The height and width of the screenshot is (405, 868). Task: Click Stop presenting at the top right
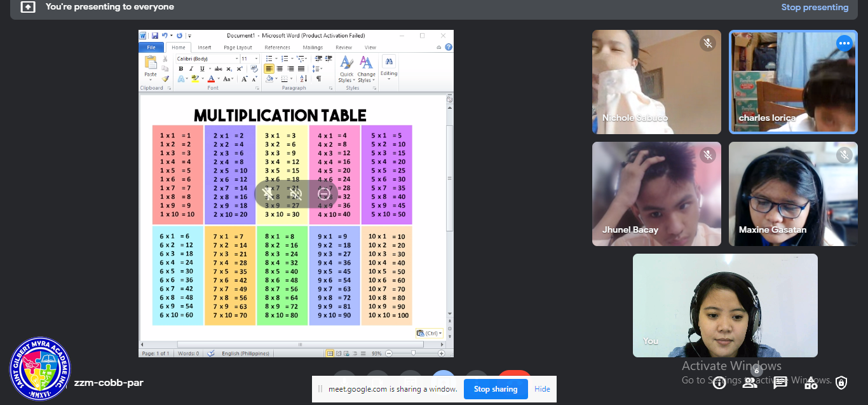tap(815, 8)
